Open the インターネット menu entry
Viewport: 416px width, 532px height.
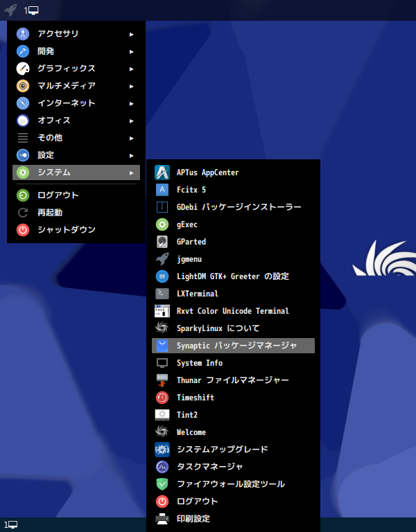point(76,103)
